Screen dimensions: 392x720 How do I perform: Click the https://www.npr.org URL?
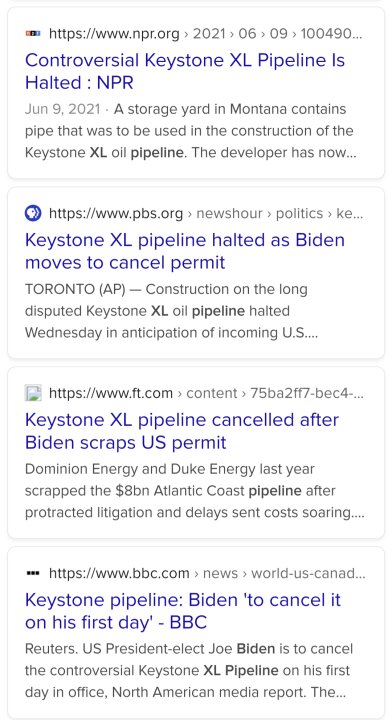tap(114, 34)
